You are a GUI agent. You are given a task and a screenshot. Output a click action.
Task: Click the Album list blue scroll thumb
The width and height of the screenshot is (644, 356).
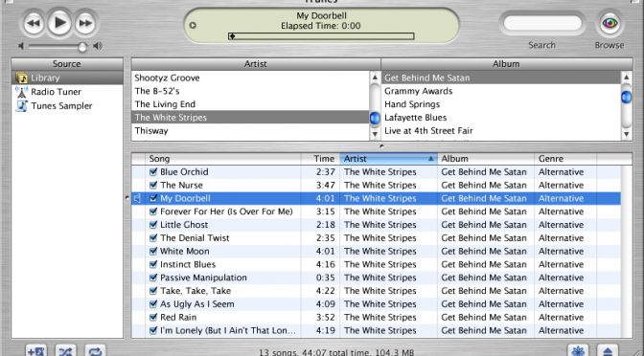pyautogui.click(x=627, y=98)
